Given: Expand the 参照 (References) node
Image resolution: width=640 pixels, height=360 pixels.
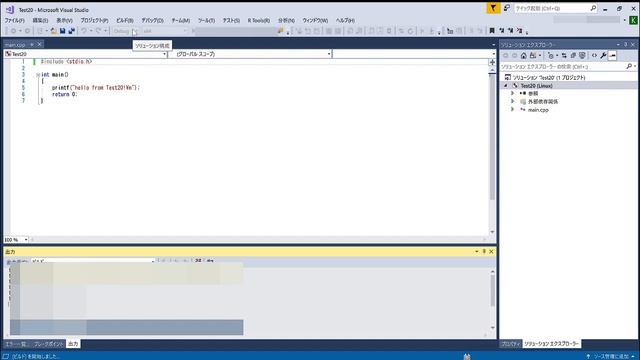Looking at the screenshot, I should coord(513,93).
